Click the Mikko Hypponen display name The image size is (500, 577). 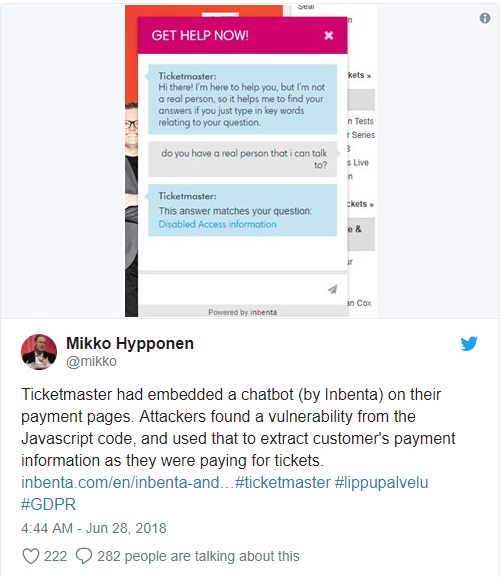tap(130, 343)
